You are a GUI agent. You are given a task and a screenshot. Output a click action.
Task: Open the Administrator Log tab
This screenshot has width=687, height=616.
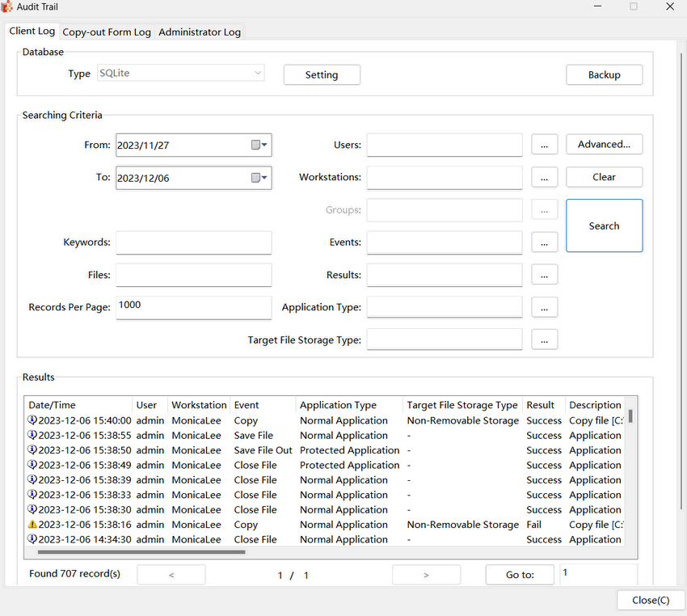click(200, 32)
